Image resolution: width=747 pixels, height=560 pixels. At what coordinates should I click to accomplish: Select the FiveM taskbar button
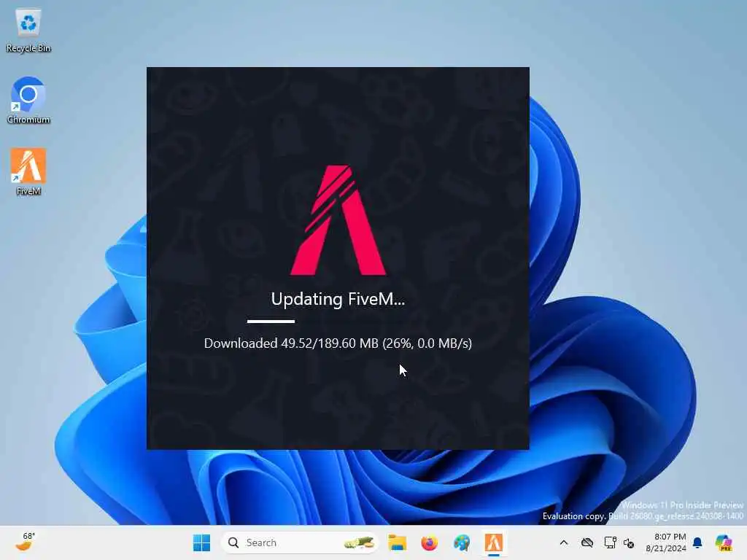pos(494,542)
